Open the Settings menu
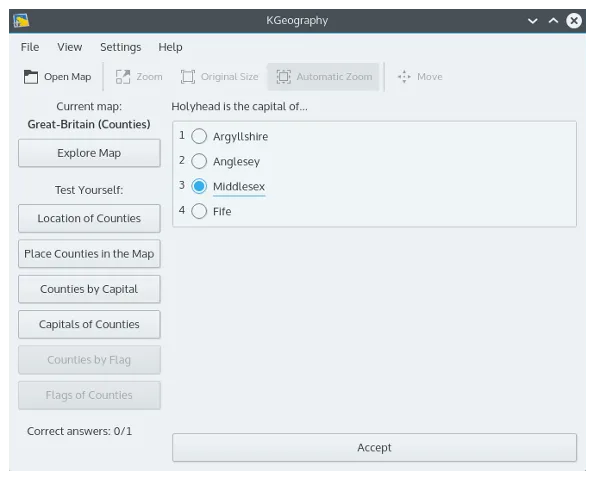 coord(120,47)
